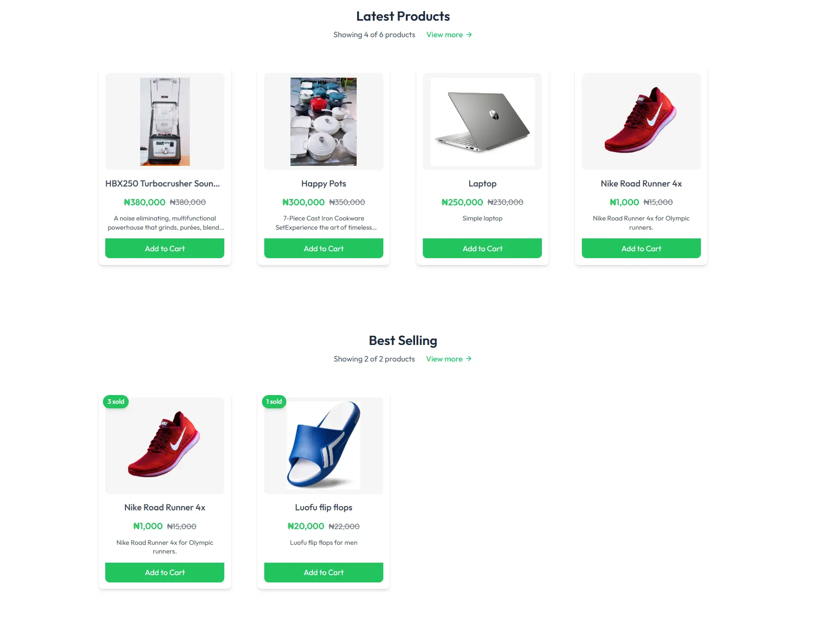Add the Laptop to cart
Screen dimensions: 825x644
click(482, 249)
